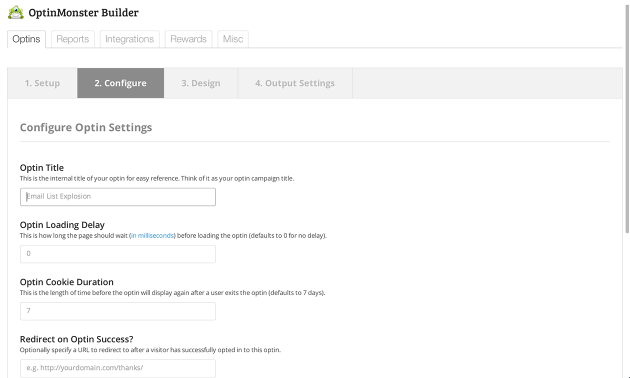This screenshot has width=630, height=378.
Task: Click the OptinMonster mascot logo icon
Action: coord(16,12)
